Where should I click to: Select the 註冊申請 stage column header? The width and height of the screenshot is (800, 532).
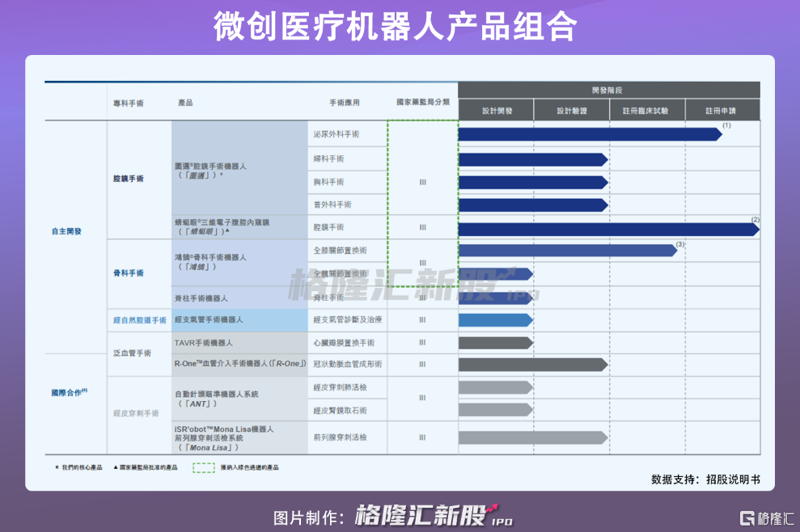(x=722, y=110)
